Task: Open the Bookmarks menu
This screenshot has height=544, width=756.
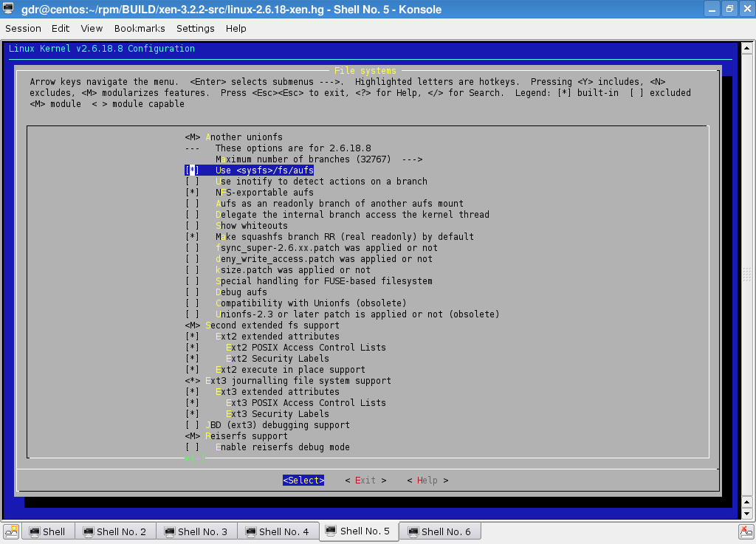Action: point(140,28)
